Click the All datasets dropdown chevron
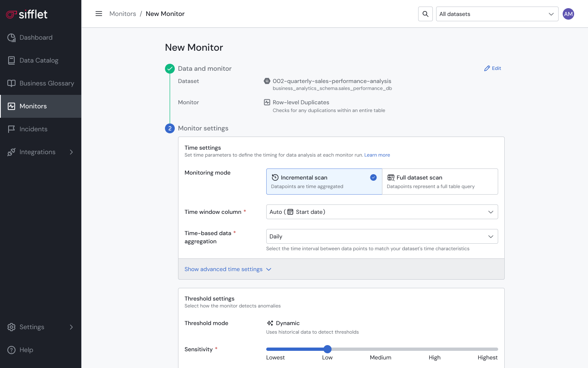The height and width of the screenshot is (368, 588). (x=551, y=14)
